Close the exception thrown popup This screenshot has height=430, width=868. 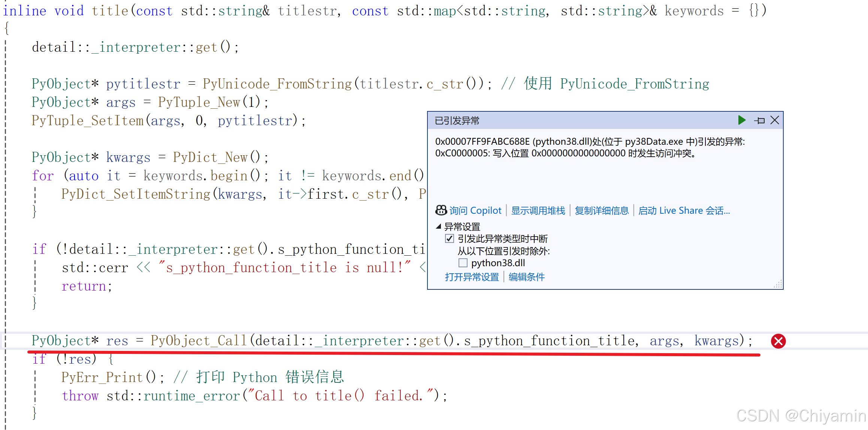775,120
